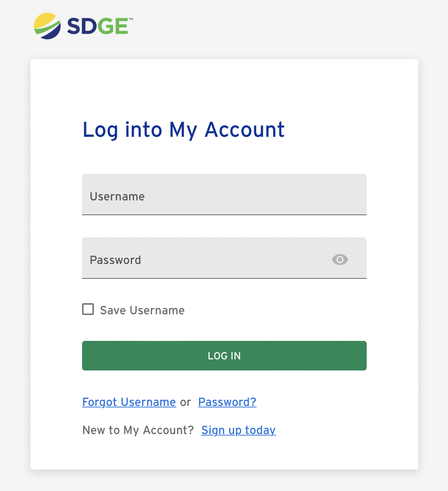This screenshot has height=491, width=448.
Task: Click the trademark symbol beside SDGE
Action: [x=131, y=18]
